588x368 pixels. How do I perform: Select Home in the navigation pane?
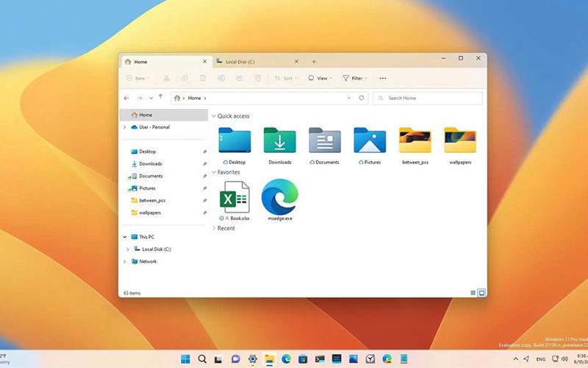coord(164,115)
